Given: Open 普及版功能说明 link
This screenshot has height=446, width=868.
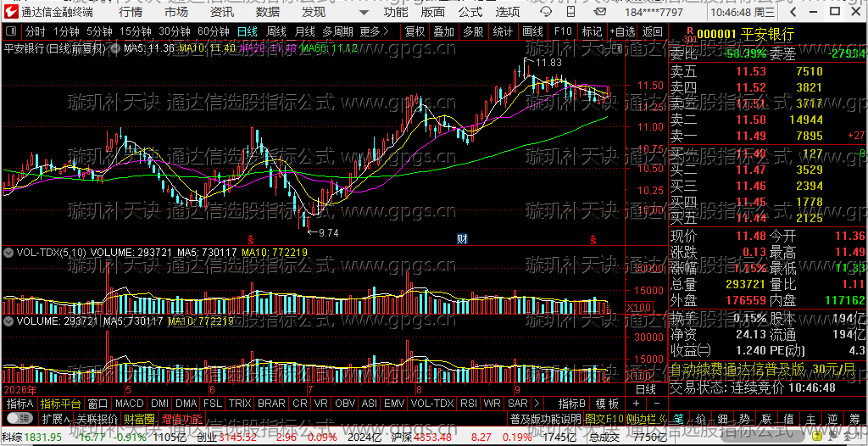Looking at the screenshot, I should pos(546,417).
